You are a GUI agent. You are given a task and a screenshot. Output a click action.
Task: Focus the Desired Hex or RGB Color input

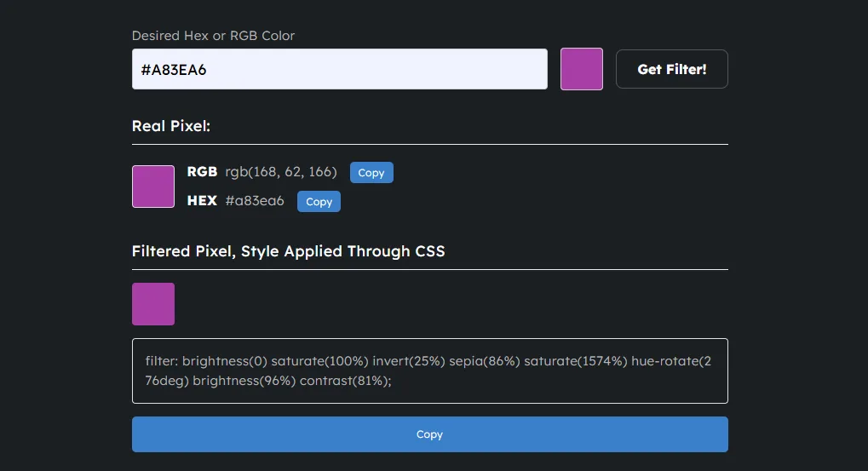[339, 69]
